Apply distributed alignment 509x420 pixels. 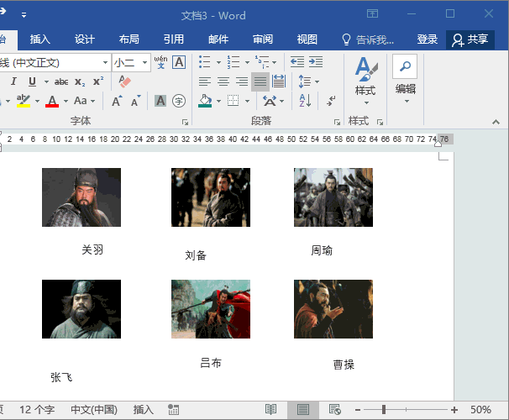click(279, 81)
